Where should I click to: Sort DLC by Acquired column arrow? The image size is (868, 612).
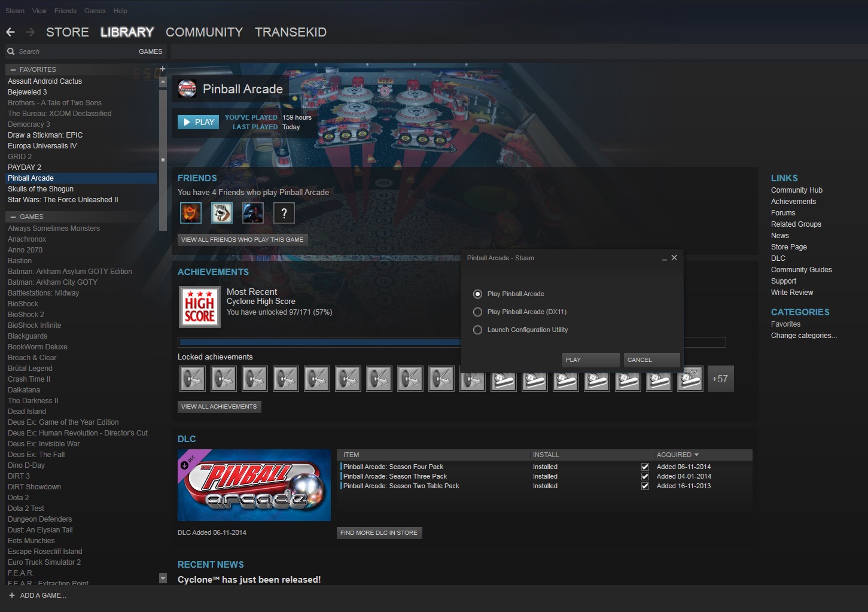click(696, 455)
